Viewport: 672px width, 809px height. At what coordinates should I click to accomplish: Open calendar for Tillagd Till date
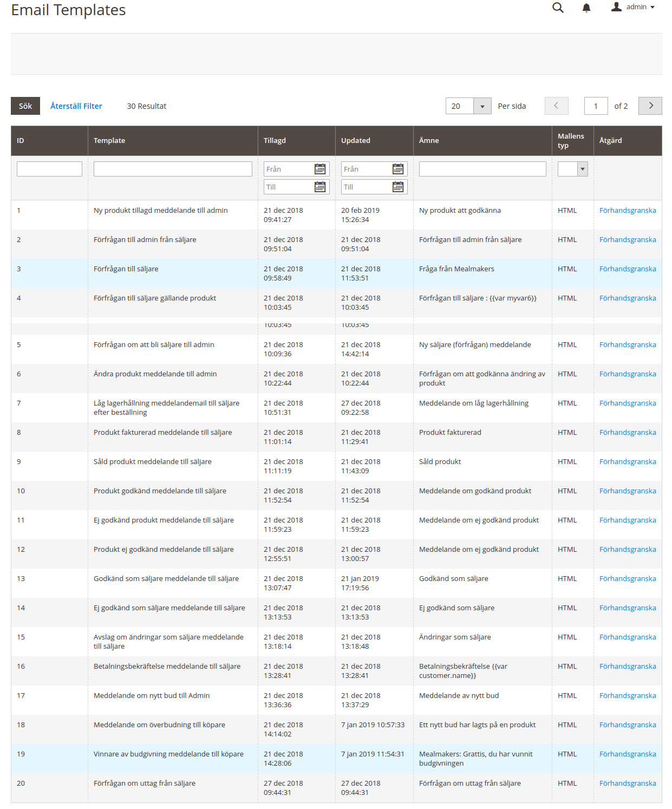point(320,187)
